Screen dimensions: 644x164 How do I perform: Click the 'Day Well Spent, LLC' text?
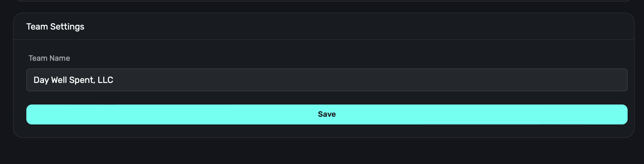[x=73, y=80]
